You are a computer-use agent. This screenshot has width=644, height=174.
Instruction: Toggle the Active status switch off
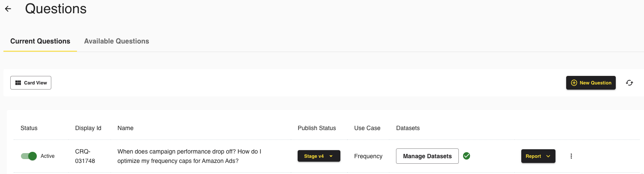pos(29,156)
